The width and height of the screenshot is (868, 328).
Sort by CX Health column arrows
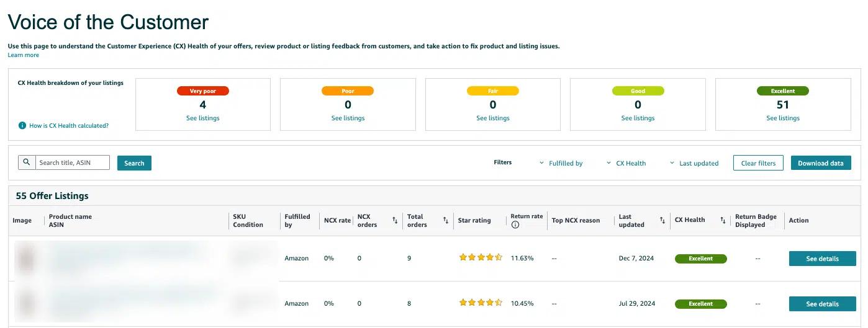[723, 220]
